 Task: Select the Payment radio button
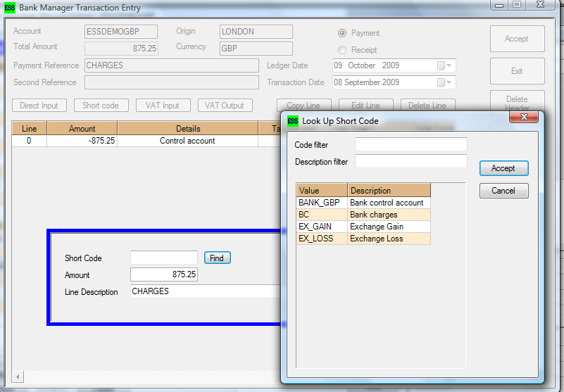click(342, 33)
